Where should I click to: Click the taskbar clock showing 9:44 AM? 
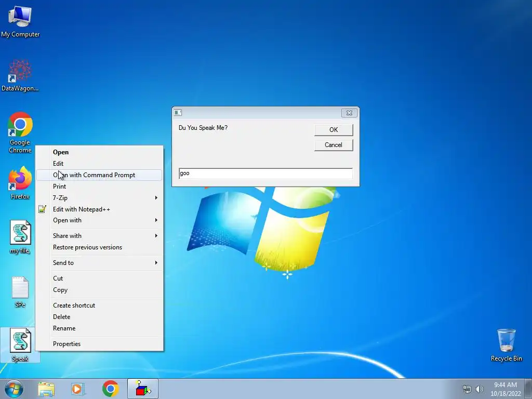tap(506, 389)
